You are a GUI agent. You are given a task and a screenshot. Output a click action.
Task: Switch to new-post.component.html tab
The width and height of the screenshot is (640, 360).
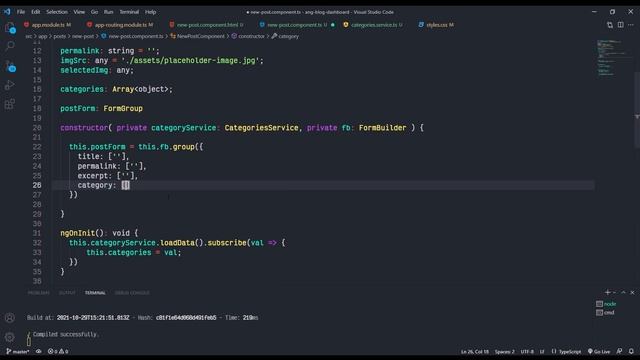(206, 25)
